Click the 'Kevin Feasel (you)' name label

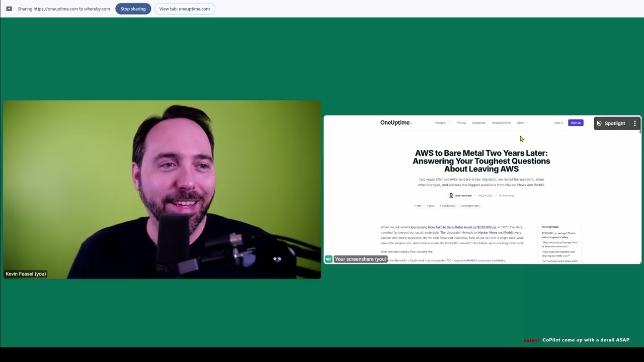[x=26, y=274]
